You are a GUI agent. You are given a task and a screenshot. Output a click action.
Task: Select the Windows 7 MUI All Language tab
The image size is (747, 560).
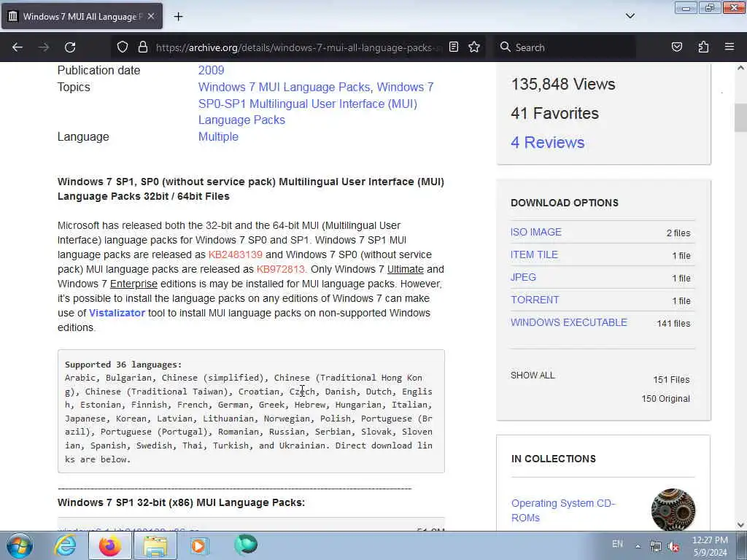coord(82,17)
